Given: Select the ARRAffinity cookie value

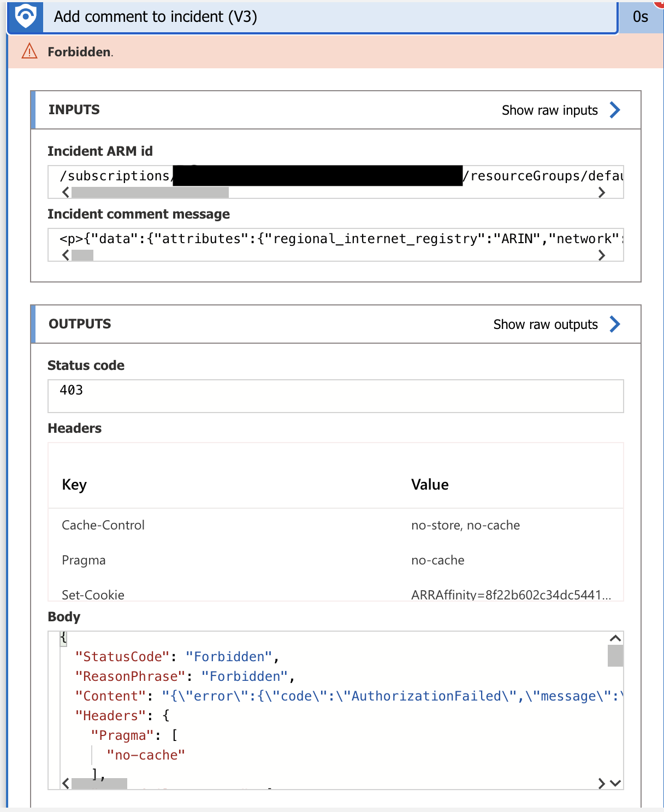Looking at the screenshot, I should (x=511, y=595).
